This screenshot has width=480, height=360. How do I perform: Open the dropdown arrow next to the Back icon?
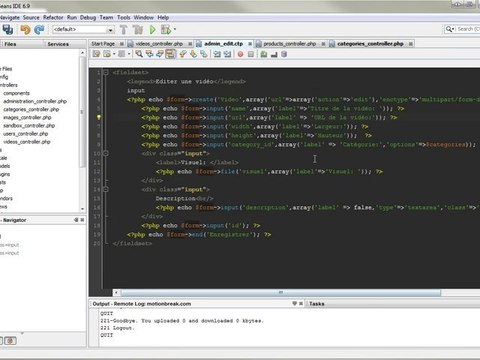114,54
